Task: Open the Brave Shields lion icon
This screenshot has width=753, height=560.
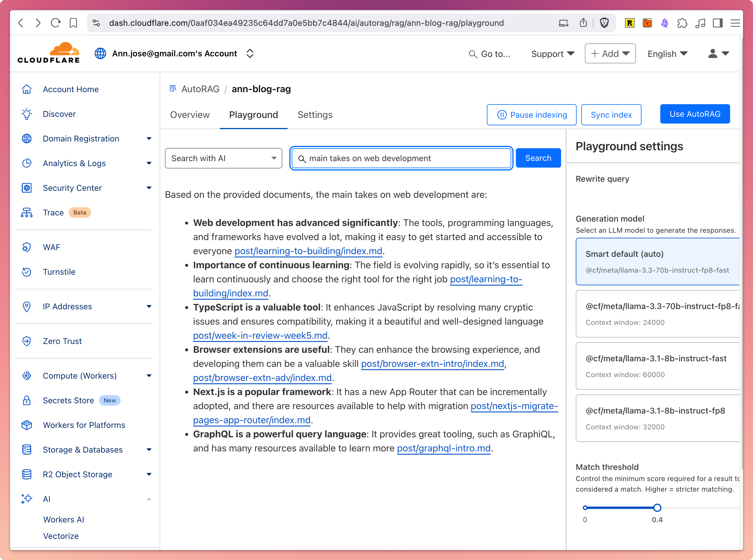Action: click(x=604, y=23)
